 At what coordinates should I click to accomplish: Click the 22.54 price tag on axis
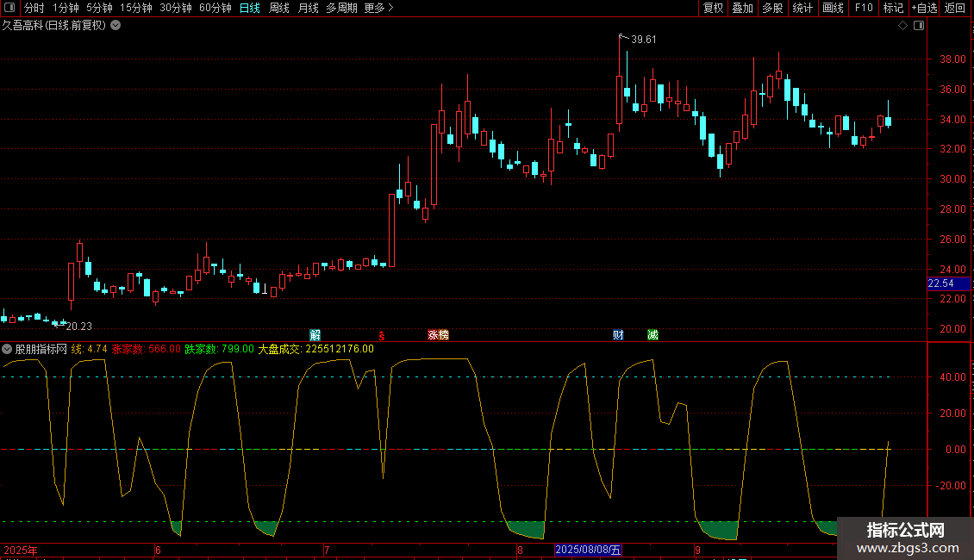(x=948, y=283)
